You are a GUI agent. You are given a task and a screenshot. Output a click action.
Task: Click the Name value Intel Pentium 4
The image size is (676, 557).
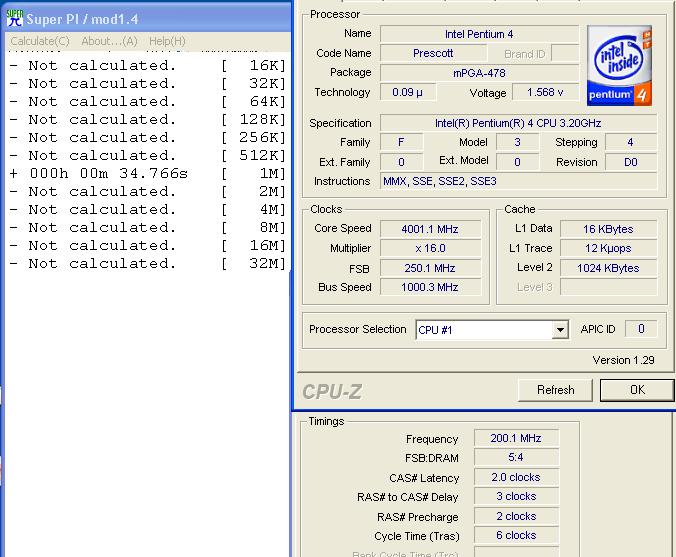point(479,34)
